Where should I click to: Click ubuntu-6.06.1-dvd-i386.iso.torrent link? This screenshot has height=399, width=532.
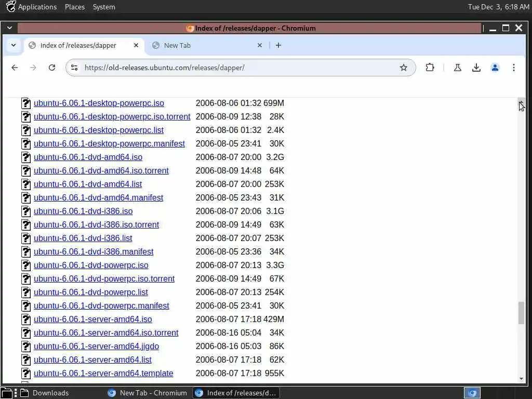click(96, 225)
